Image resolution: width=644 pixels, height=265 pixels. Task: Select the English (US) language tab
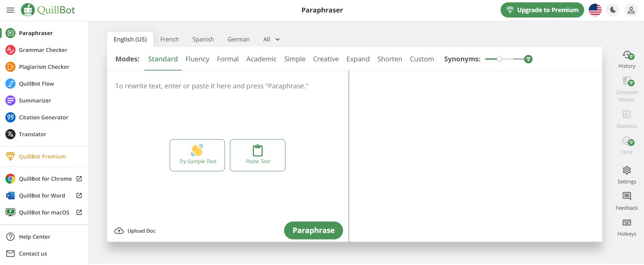coord(130,39)
